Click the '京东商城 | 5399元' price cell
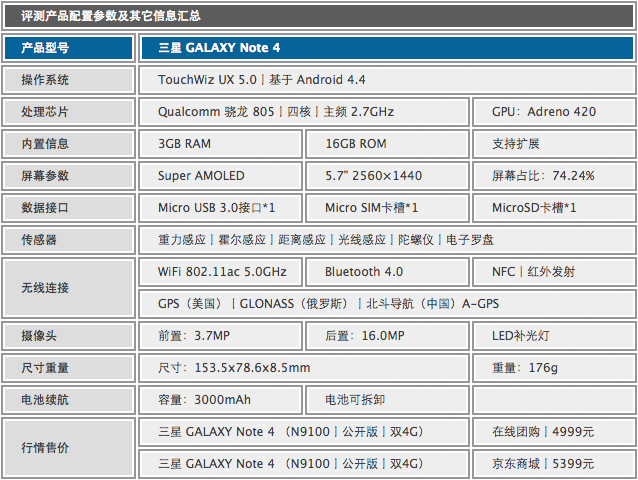 554,464
